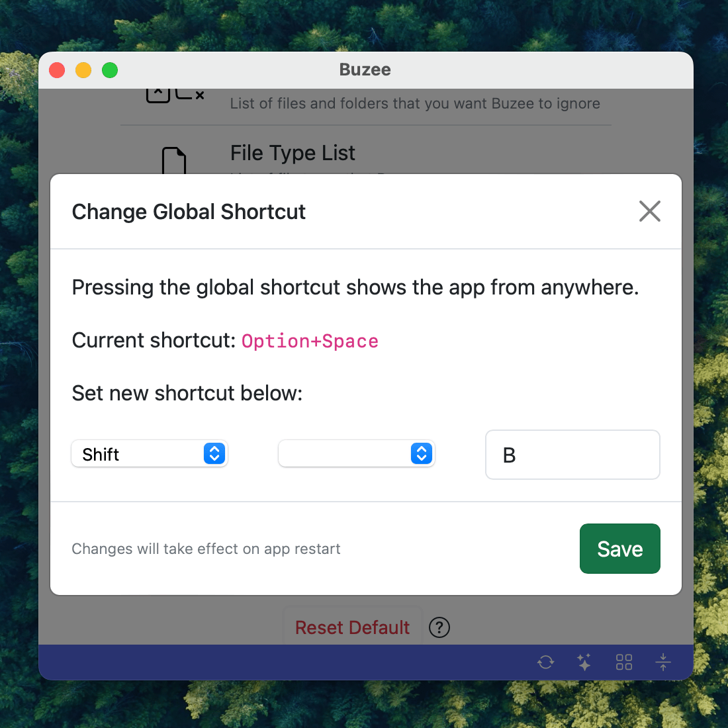Close the Change Global Shortcut dialog

649,212
